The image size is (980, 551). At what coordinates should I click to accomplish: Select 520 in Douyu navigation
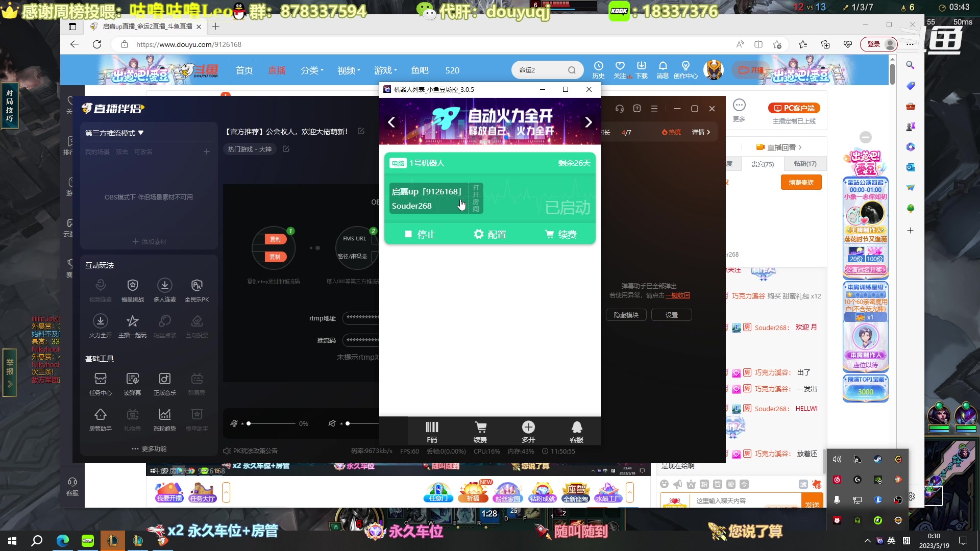(452, 70)
